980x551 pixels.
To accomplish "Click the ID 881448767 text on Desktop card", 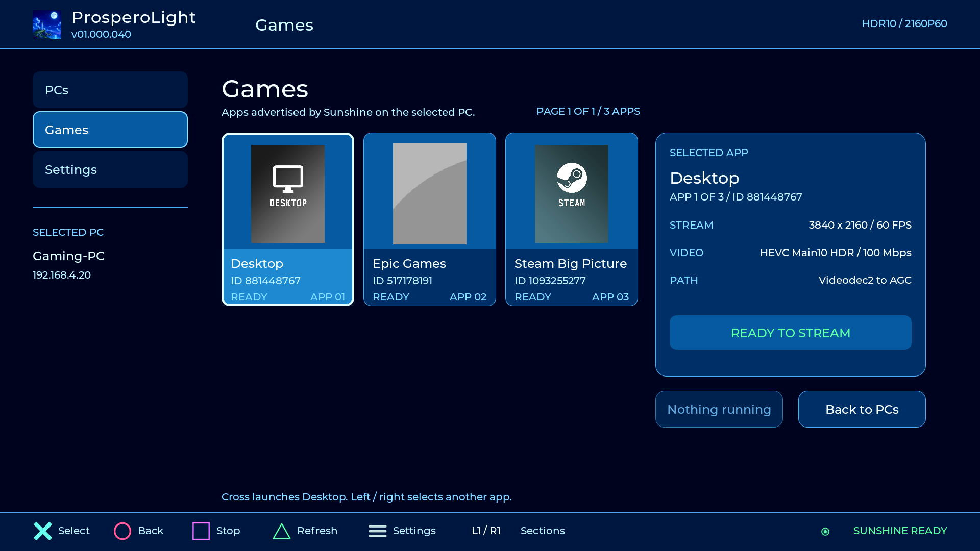I will pyautogui.click(x=265, y=281).
